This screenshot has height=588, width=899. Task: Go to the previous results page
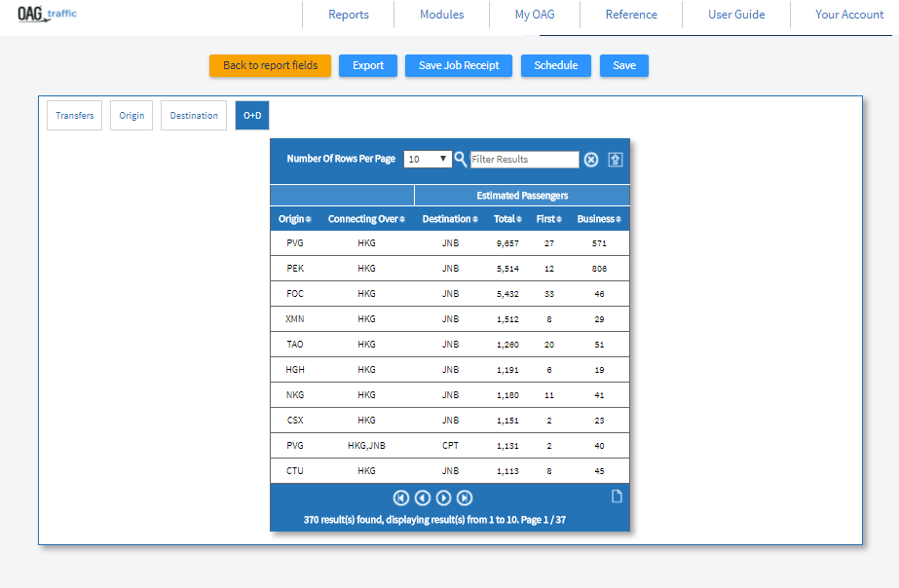(422, 497)
